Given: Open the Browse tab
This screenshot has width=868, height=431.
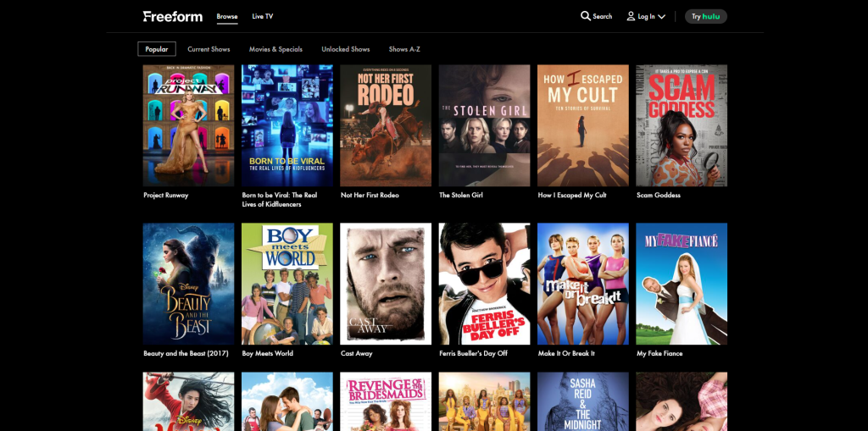Looking at the screenshot, I should pyautogui.click(x=227, y=17).
